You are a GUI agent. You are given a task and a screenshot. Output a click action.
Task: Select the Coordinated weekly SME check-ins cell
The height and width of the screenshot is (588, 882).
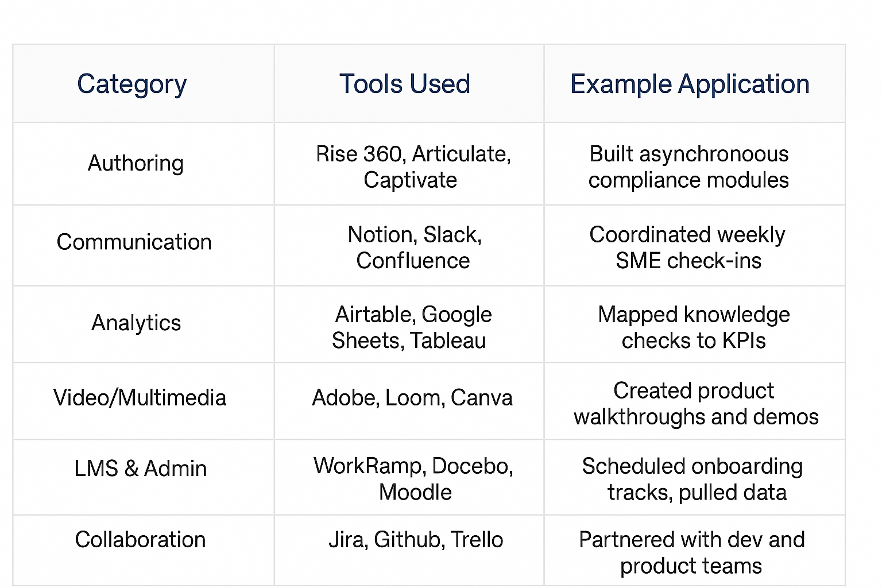[695, 245]
